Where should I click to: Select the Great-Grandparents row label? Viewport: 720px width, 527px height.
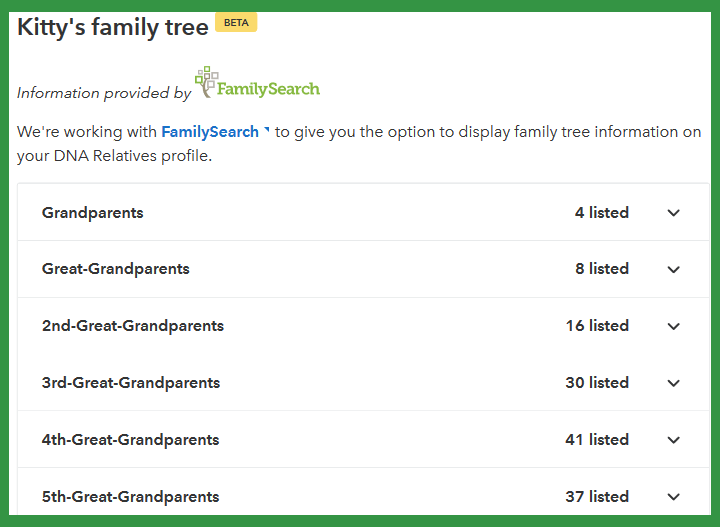116,269
